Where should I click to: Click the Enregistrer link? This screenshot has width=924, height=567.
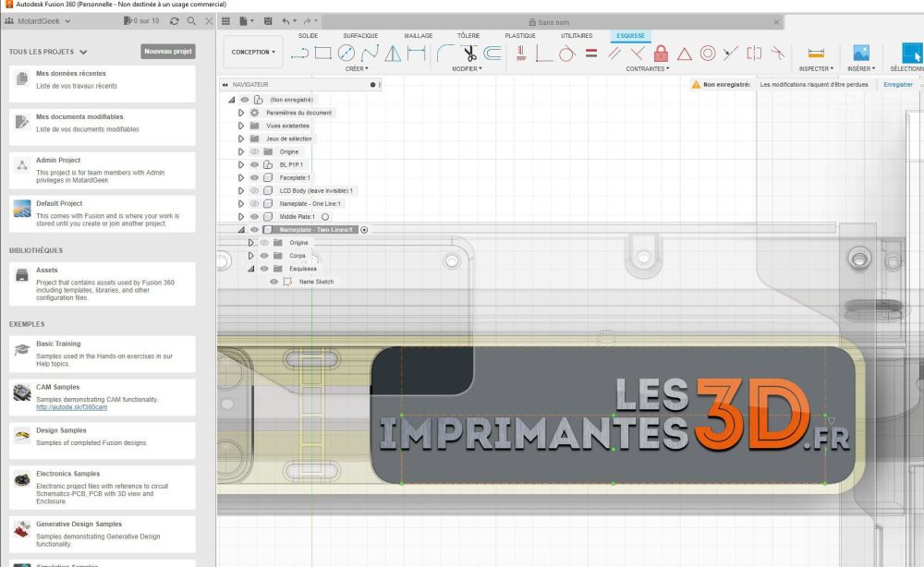898,85
